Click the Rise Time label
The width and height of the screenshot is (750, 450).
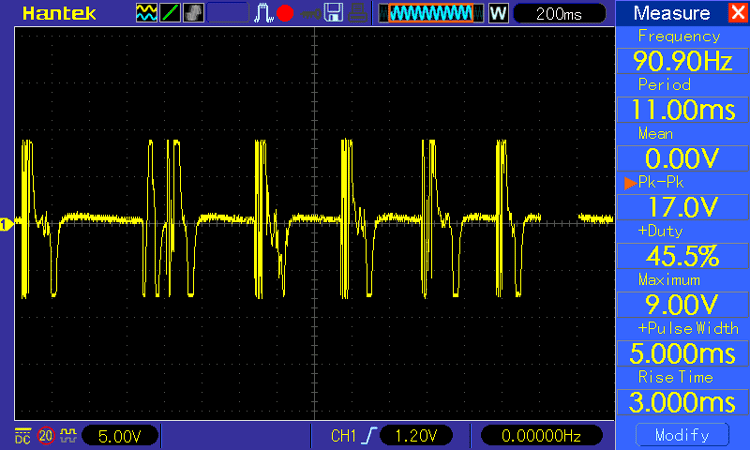[x=675, y=377]
